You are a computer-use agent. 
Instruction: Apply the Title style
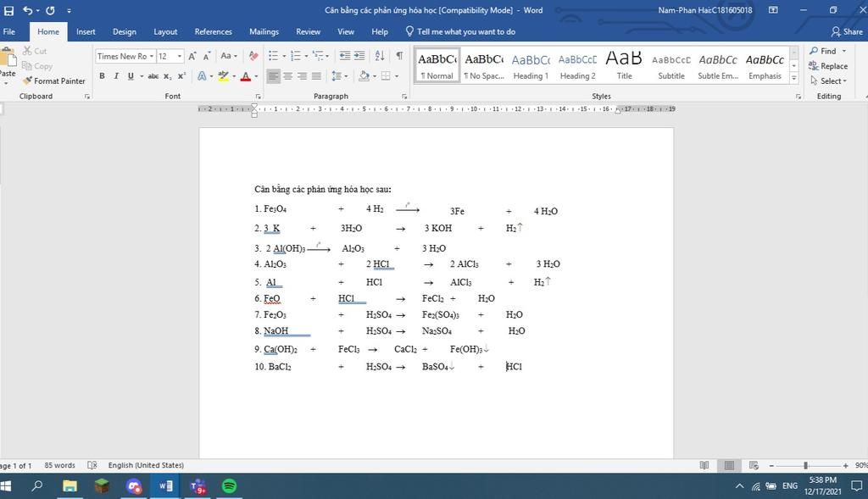pos(624,66)
